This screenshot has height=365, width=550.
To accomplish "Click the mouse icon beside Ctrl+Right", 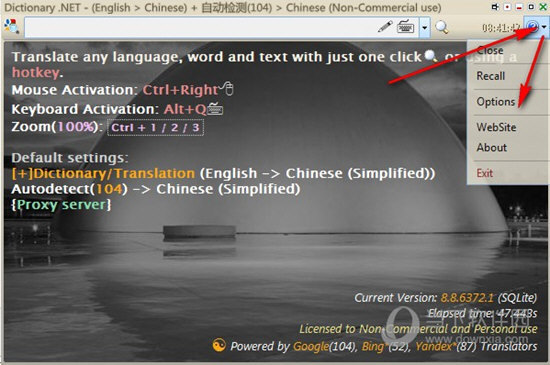I will tap(227, 88).
